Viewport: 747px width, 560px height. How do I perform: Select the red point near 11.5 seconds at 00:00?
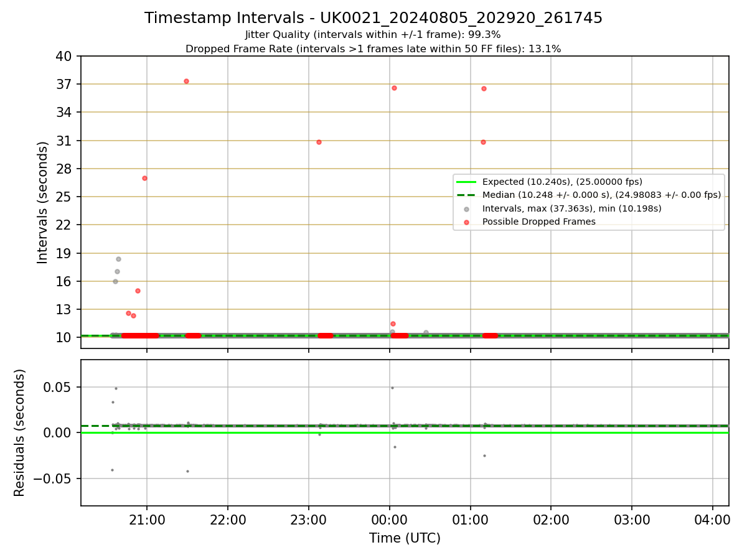pyautogui.click(x=393, y=324)
